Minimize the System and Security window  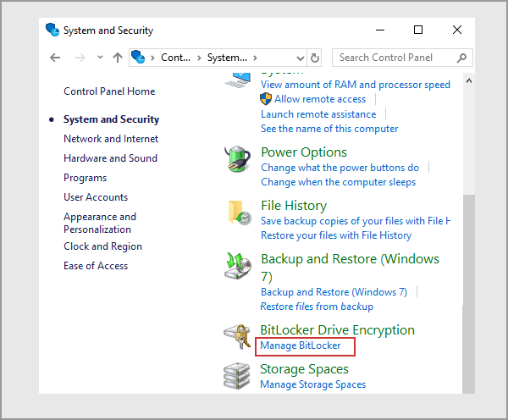380,30
